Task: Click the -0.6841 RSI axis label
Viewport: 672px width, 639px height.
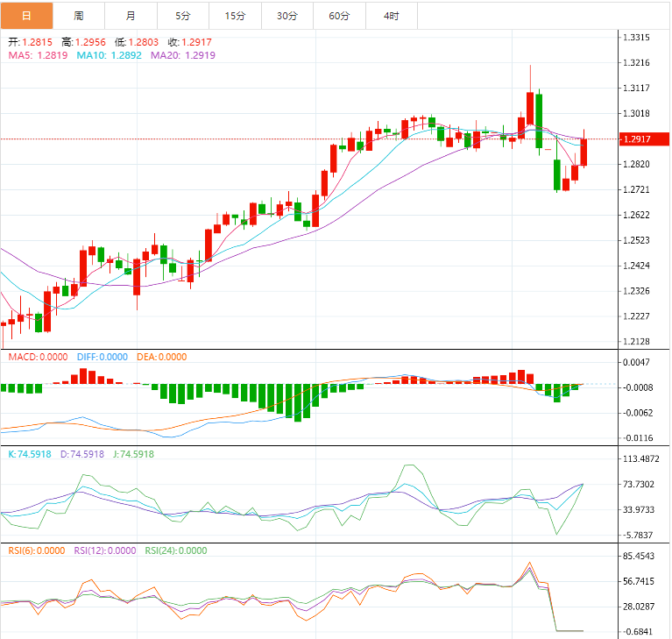Action: pyautogui.click(x=637, y=632)
